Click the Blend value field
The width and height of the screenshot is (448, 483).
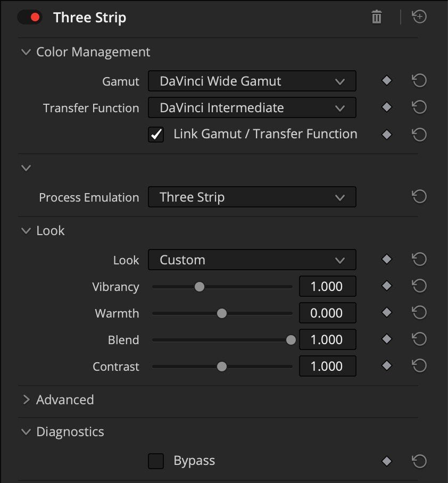point(328,339)
